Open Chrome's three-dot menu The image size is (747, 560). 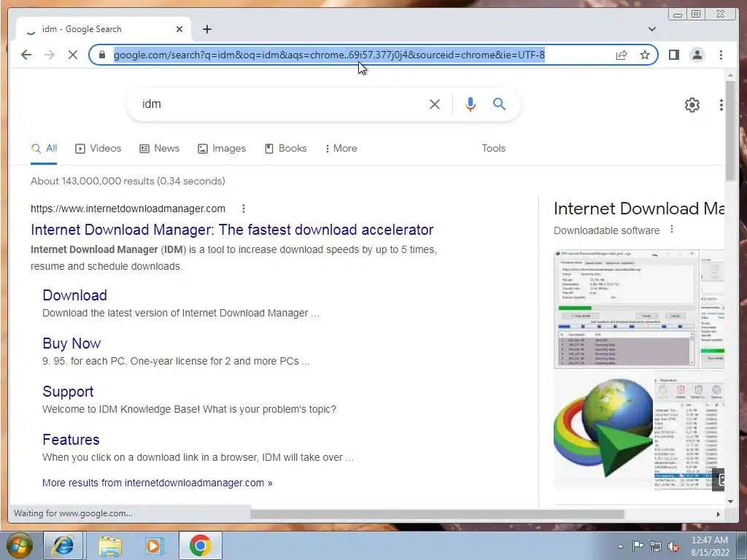tap(721, 55)
